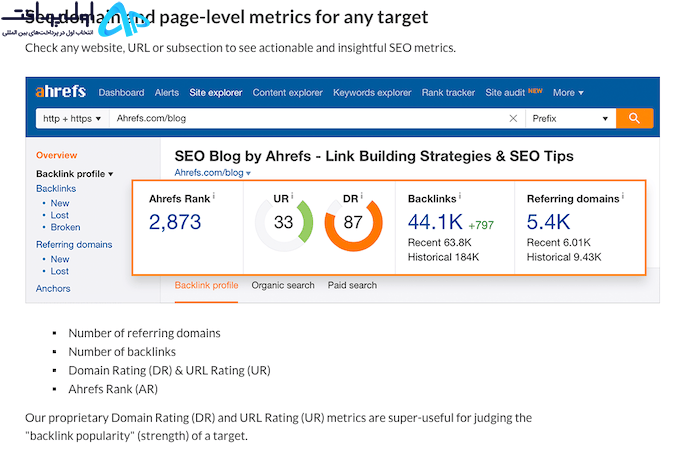
Task: Click the info icon beside Referring domains
Action: pyautogui.click(x=623, y=196)
